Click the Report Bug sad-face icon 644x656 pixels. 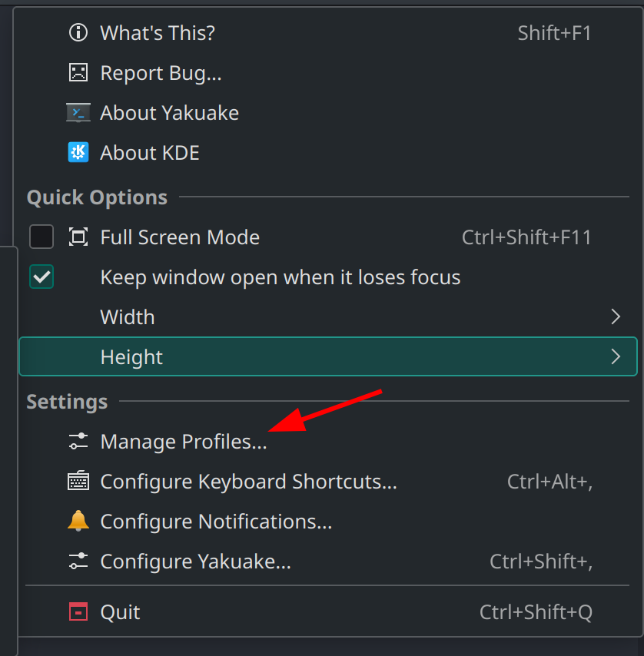(78, 72)
